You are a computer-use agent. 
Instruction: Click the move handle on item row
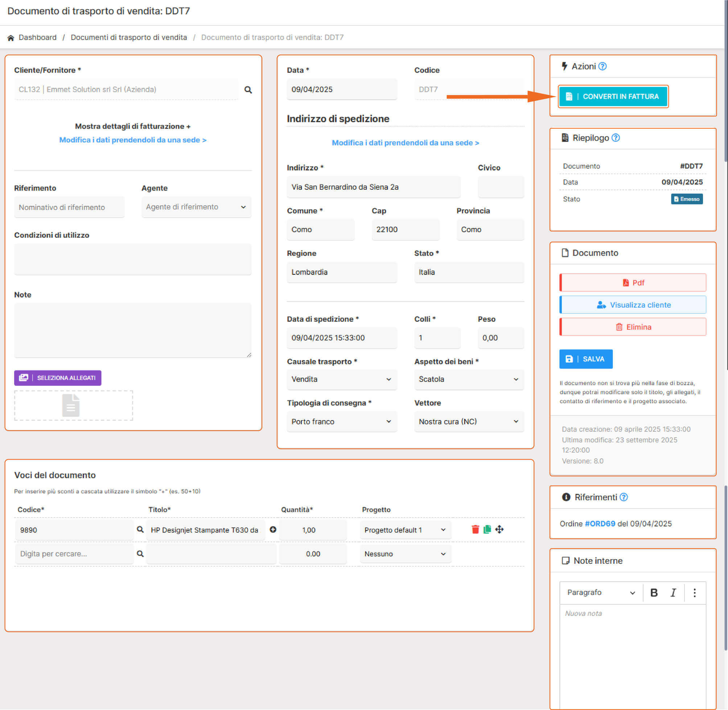coord(499,530)
